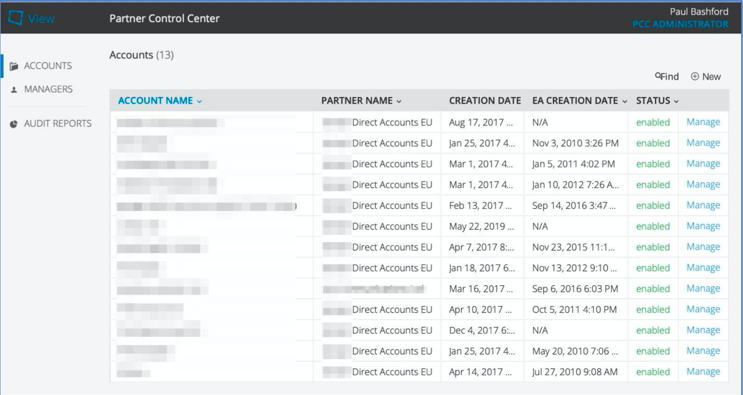Click Manage for the Aug 17, 2017 account
The image size is (743, 395).
pos(703,122)
